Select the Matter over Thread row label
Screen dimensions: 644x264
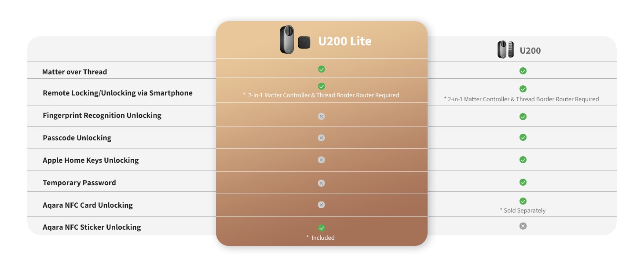coord(74,72)
